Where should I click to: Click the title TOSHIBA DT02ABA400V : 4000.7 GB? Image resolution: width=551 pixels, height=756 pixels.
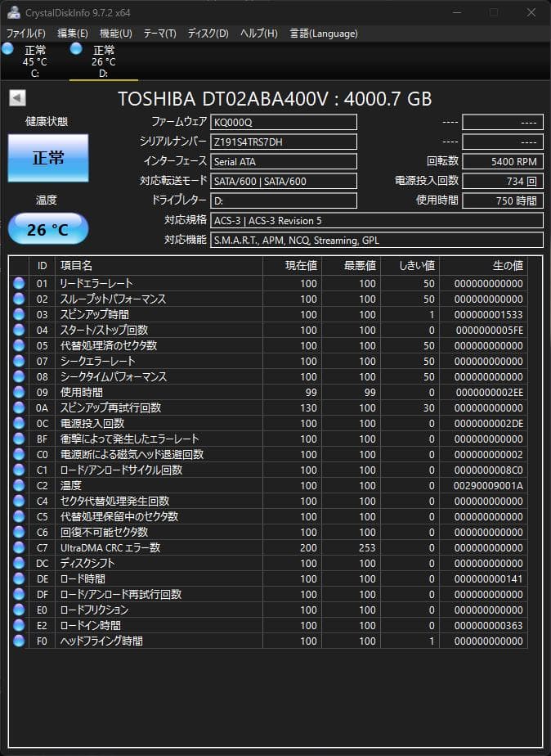275,99
